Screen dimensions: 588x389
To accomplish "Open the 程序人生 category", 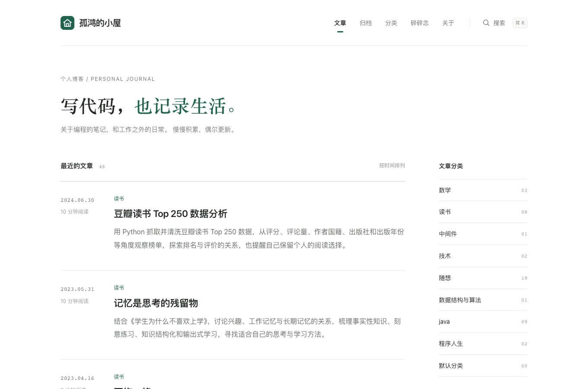I will pyautogui.click(x=483, y=344).
